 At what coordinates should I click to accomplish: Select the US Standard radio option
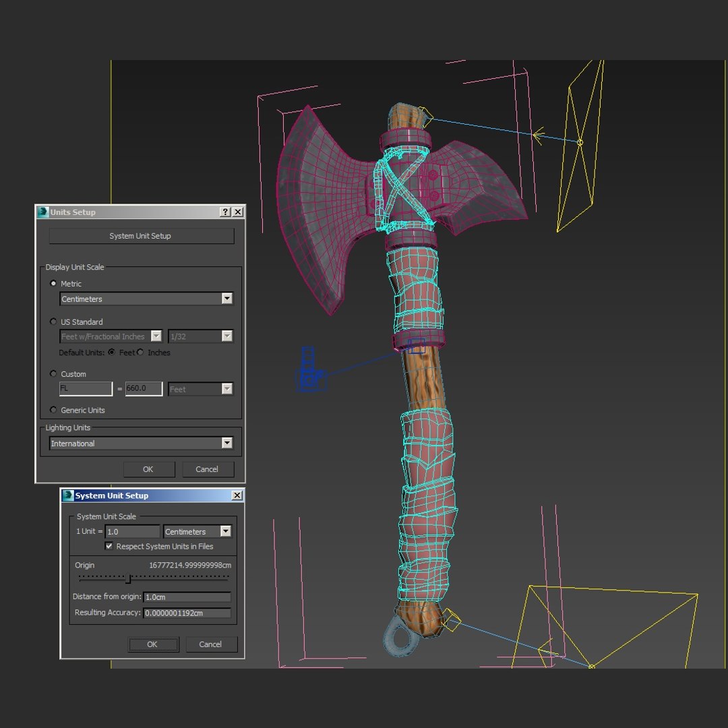53,322
